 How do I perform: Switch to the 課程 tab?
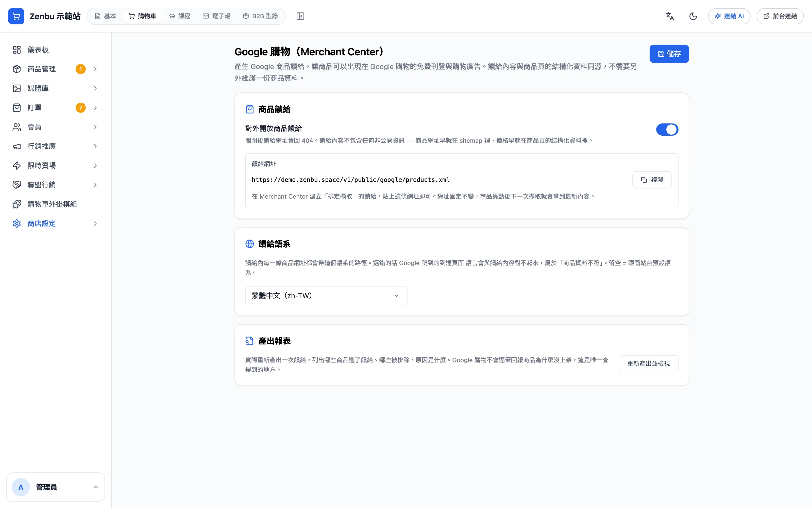click(179, 16)
